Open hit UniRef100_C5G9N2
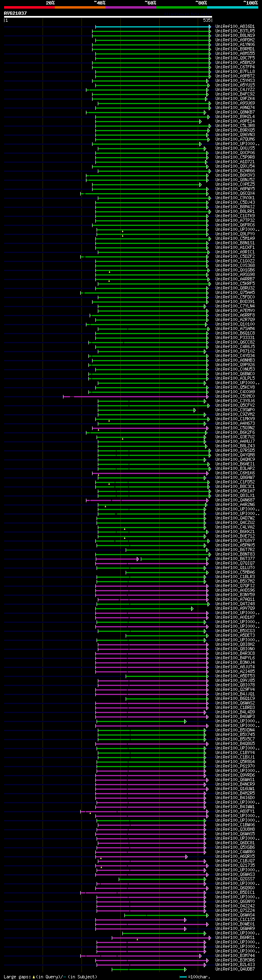Screen dimensions: 262x980 coord(235,428)
